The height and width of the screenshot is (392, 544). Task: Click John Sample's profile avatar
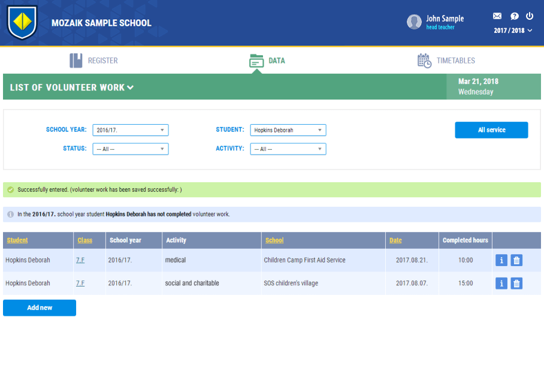(414, 22)
